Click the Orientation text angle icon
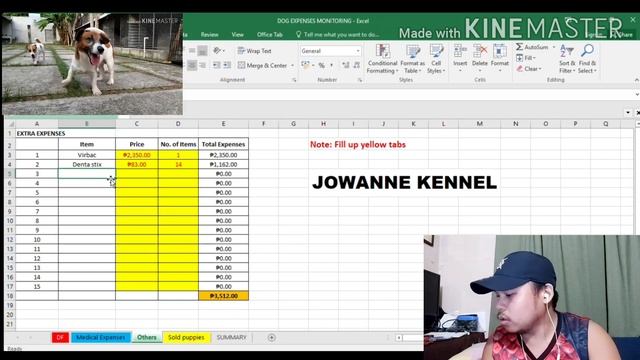This screenshot has height=360, width=640. (217, 51)
